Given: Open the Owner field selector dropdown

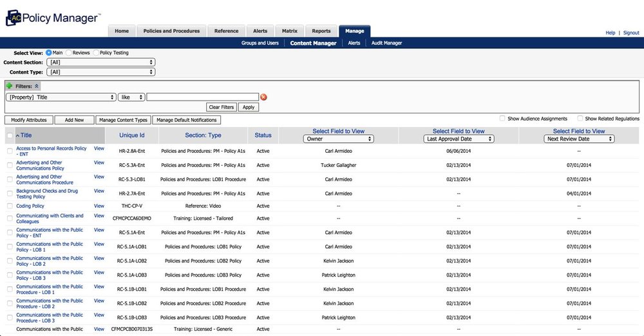Looking at the screenshot, I should [339, 139].
